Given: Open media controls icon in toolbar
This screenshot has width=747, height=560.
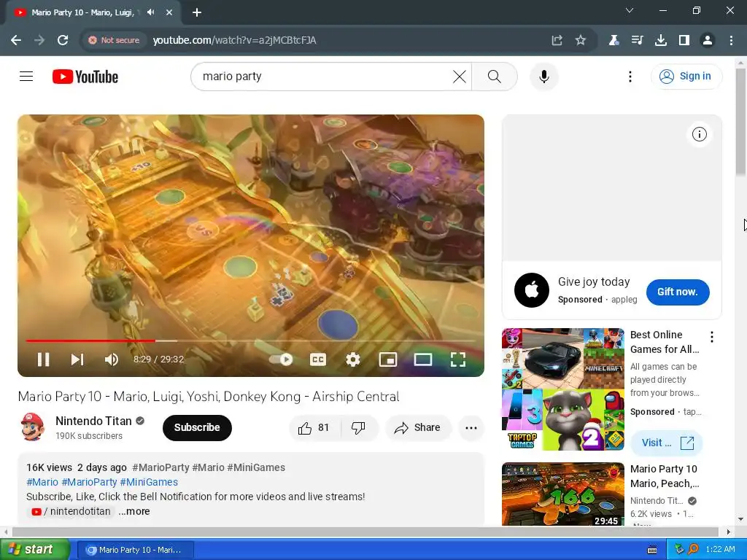Looking at the screenshot, I should coord(637,40).
